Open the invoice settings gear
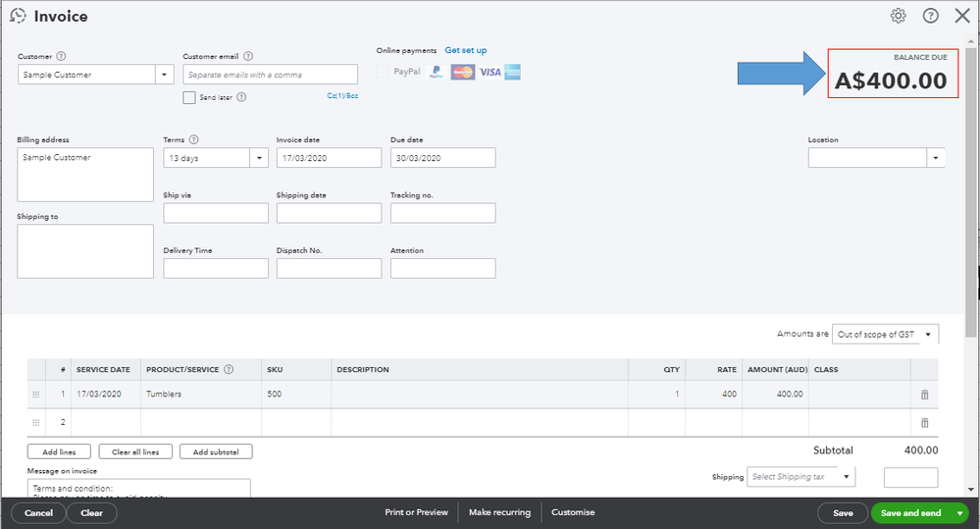980x529 pixels. [x=899, y=16]
